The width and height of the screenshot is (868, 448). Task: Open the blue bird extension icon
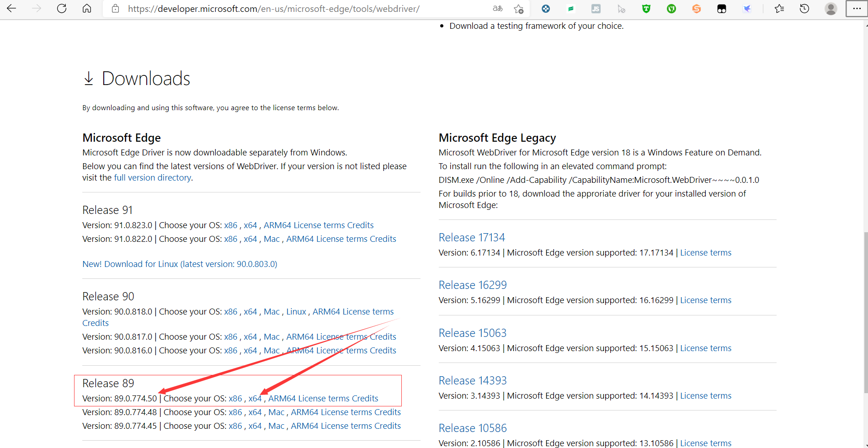[x=747, y=9]
